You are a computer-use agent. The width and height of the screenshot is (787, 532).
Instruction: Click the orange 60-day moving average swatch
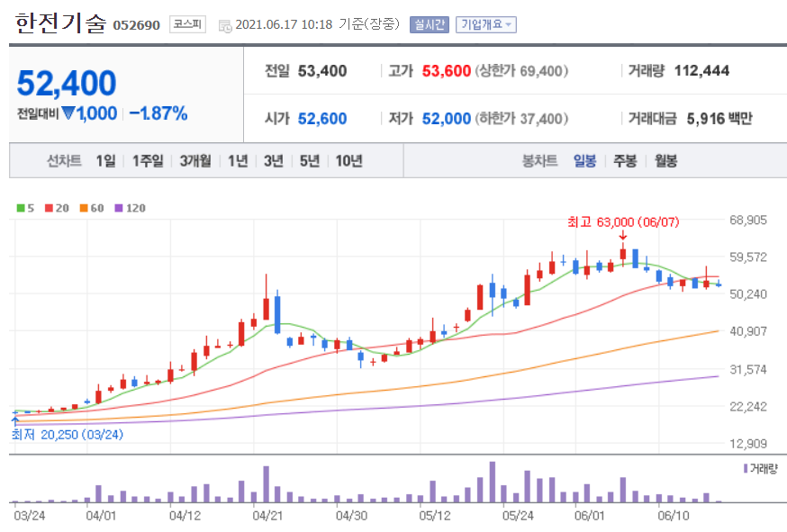(84, 208)
